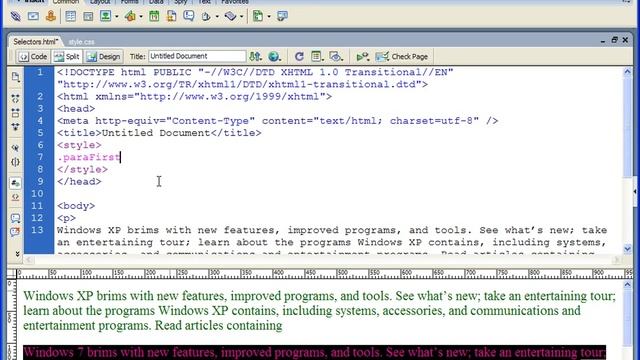Click the Templates insert icon

pos(258,16)
